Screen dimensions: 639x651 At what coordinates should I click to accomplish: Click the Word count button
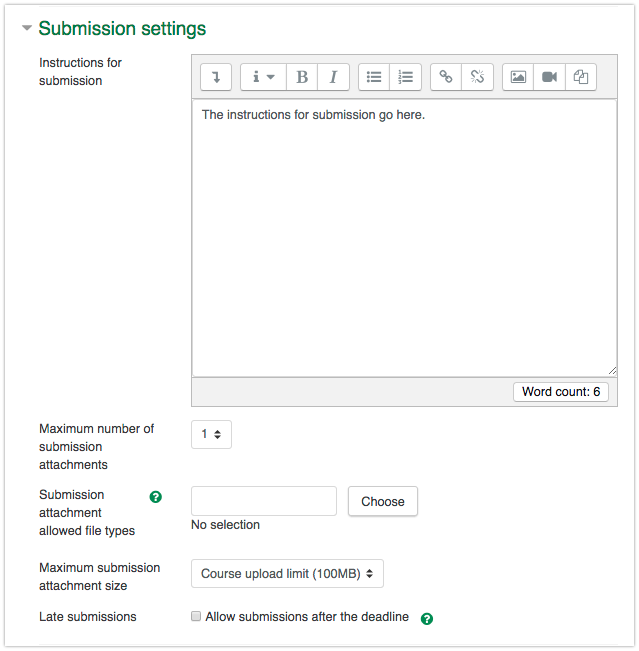coord(560,392)
